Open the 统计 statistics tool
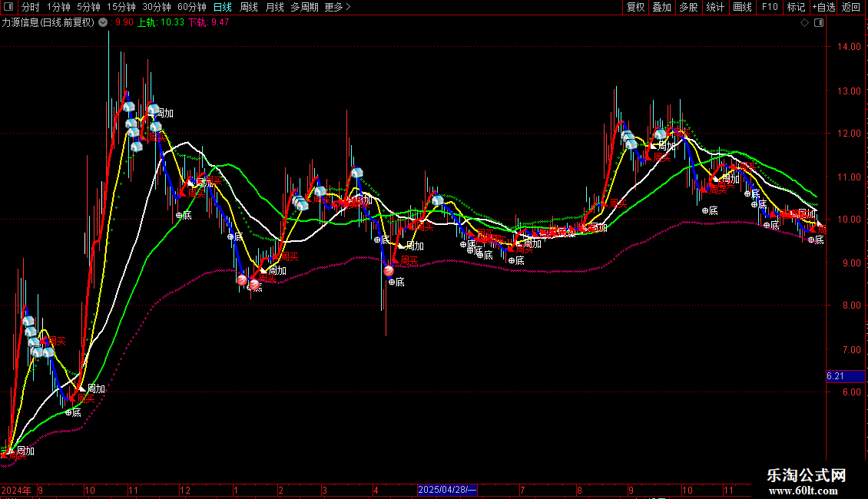This screenshot has width=868, height=499. (x=715, y=7)
